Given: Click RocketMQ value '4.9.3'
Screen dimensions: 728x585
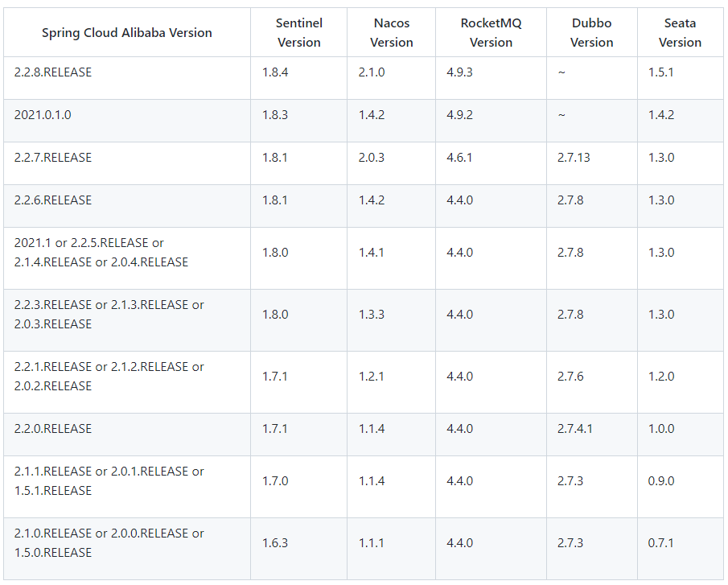Looking at the screenshot, I should coord(459,72).
